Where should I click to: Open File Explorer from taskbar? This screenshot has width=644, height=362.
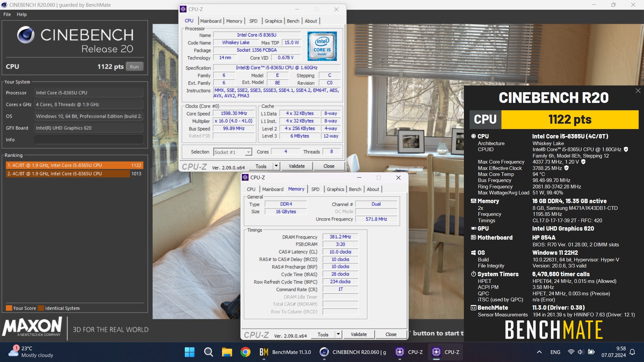[x=227, y=352]
